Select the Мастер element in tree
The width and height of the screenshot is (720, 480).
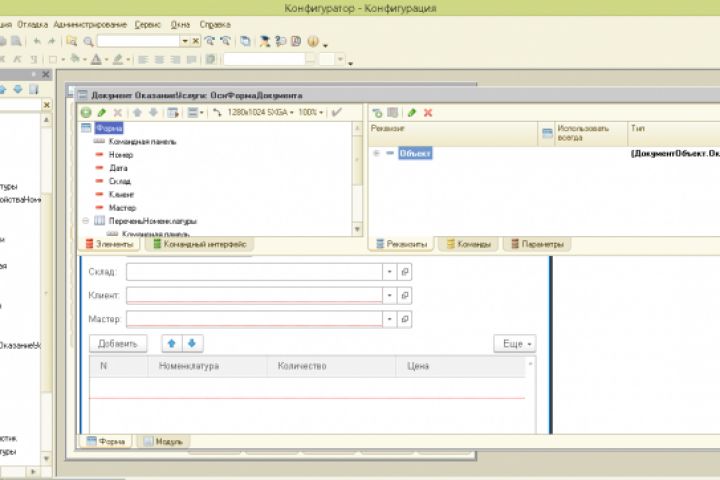click(122, 208)
